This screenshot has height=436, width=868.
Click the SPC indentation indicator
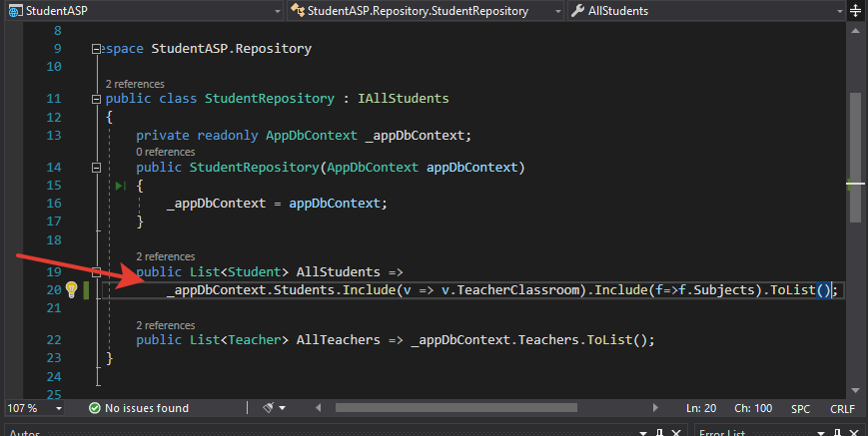pyautogui.click(x=800, y=409)
